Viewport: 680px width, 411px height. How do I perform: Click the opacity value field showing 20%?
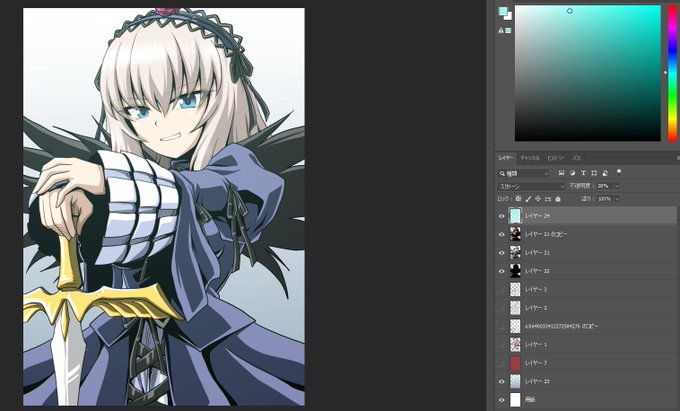point(605,186)
